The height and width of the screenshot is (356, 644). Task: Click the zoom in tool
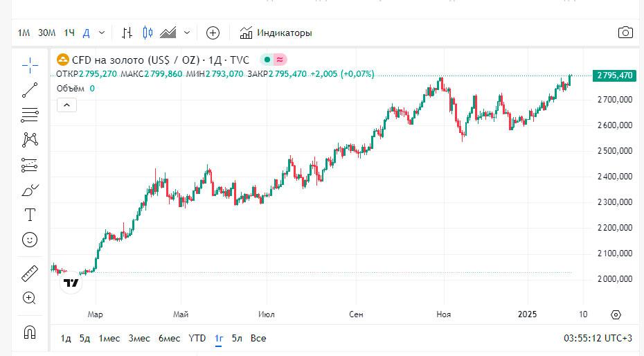pos(30,298)
